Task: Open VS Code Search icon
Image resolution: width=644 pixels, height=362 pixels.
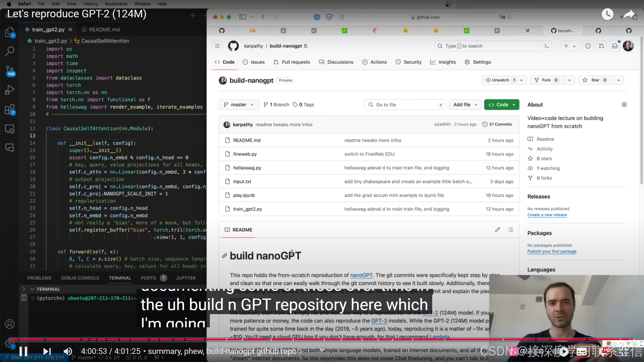Action: (x=10, y=51)
